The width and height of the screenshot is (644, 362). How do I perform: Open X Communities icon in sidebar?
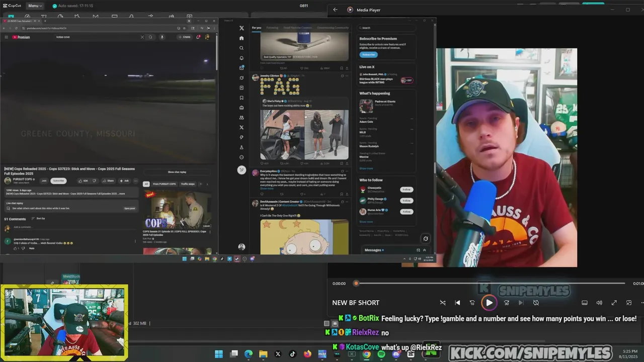[x=242, y=117]
